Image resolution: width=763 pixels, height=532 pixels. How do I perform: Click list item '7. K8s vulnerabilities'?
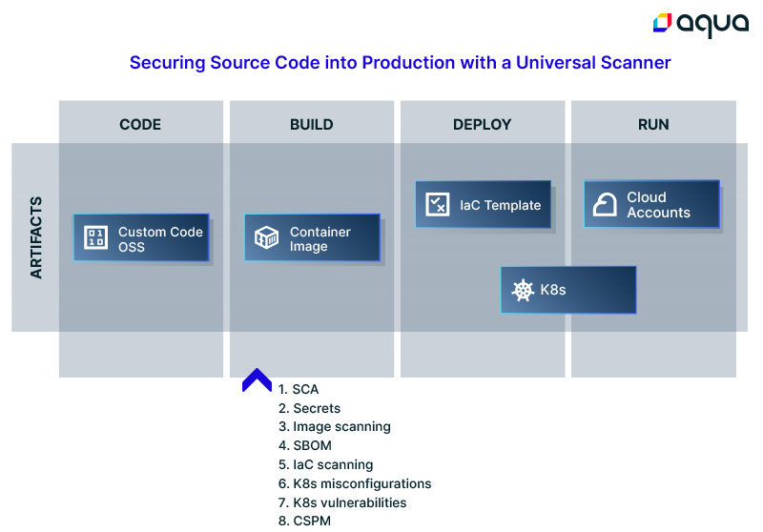pos(342,502)
